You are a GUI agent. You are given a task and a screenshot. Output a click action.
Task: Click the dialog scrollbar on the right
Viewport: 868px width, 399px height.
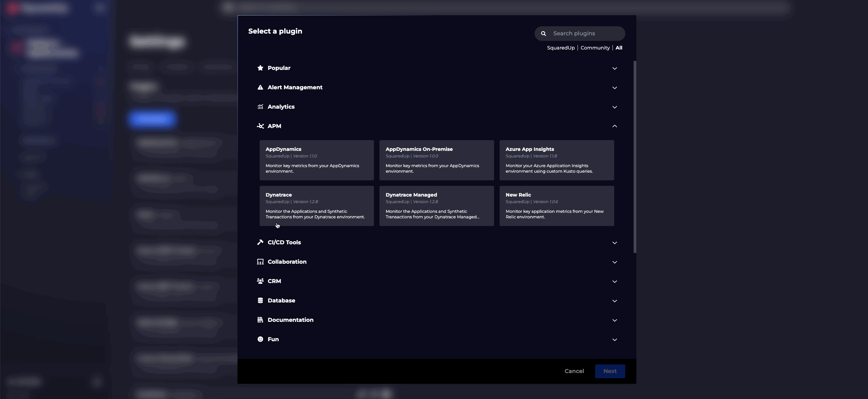point(635,156)
